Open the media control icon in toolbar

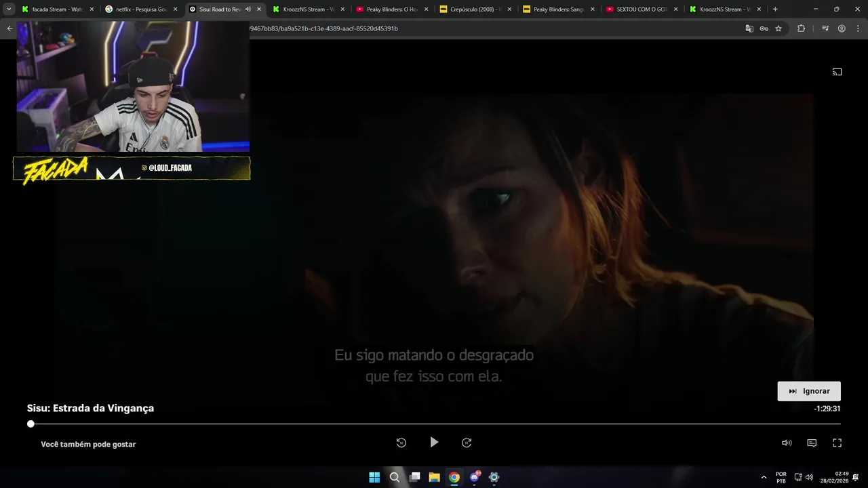[x=825, y=28]
